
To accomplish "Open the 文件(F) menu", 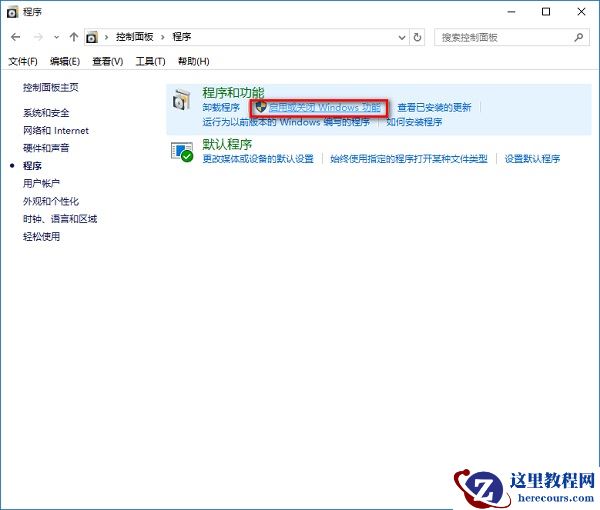I will [23, 61].
